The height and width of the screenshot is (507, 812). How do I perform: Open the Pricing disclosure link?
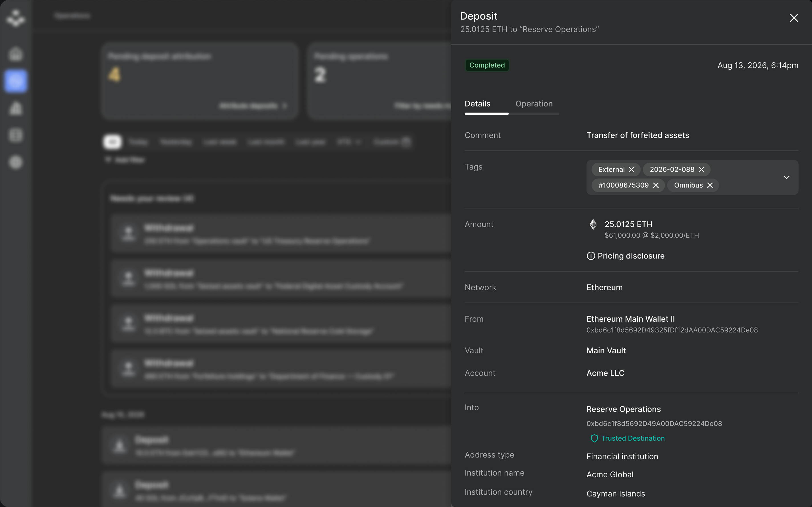[x=631, y=256]
